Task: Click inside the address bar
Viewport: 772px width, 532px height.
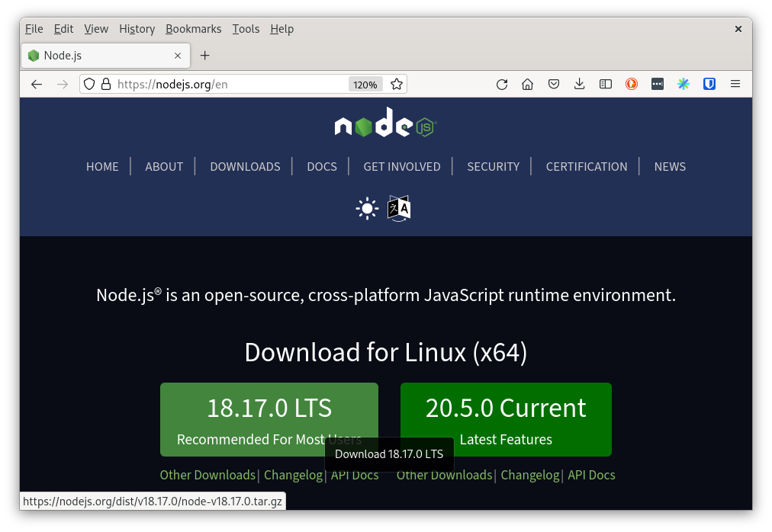Action: tap(229, 84)
